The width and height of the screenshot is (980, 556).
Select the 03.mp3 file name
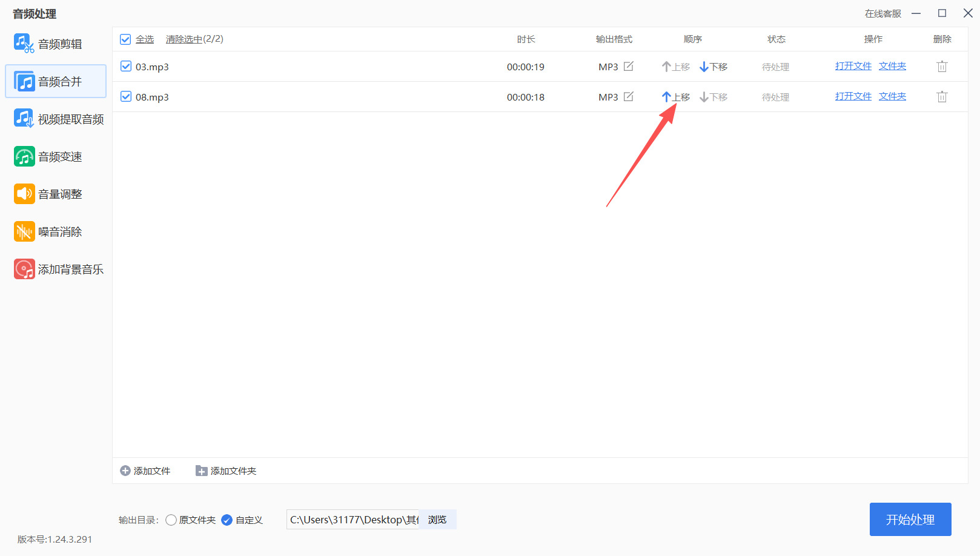coord(152,67)
